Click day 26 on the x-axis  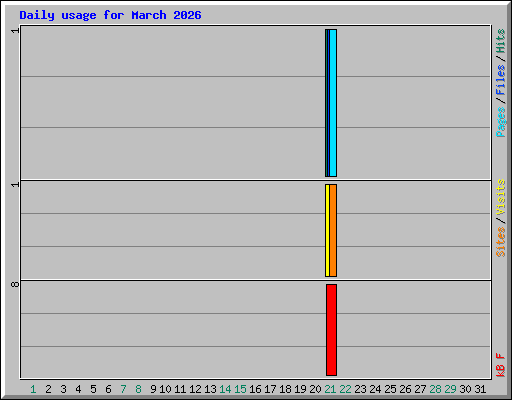[405, 389]
